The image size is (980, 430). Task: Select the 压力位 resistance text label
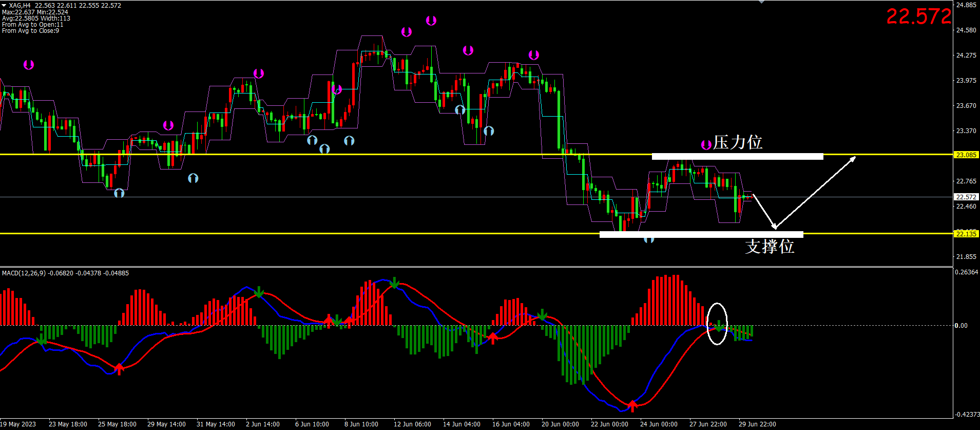pyautogui.click(x=738, y=142)
